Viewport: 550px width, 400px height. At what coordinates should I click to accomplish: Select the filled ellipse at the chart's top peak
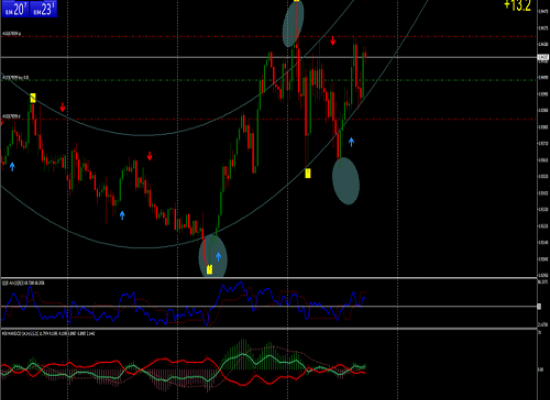tap(293, 24)
